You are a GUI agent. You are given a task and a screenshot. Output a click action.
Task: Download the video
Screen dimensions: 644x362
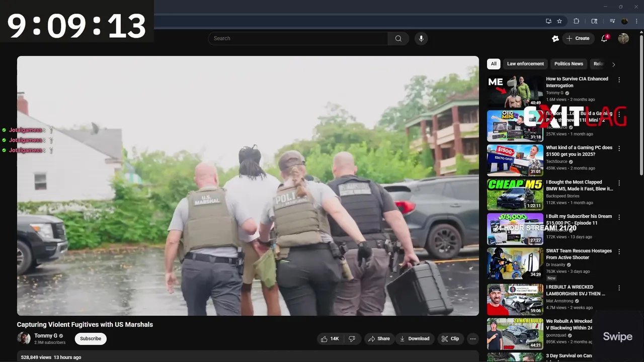pyautogui.click(x=415, y=339)
